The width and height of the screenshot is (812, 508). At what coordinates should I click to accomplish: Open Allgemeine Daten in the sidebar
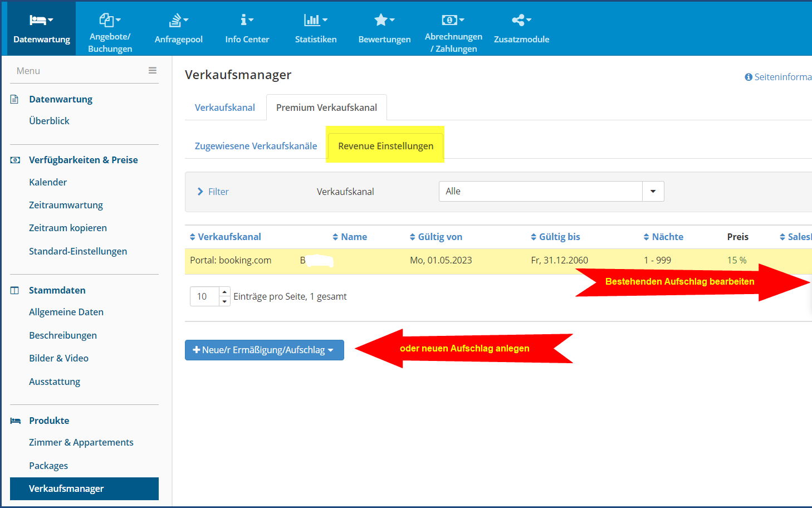pyautogui.click(x=66, y=312)
